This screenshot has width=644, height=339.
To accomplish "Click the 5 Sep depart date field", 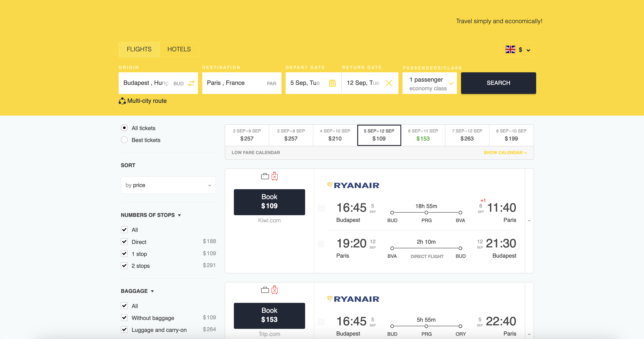I will coord(314,83).
